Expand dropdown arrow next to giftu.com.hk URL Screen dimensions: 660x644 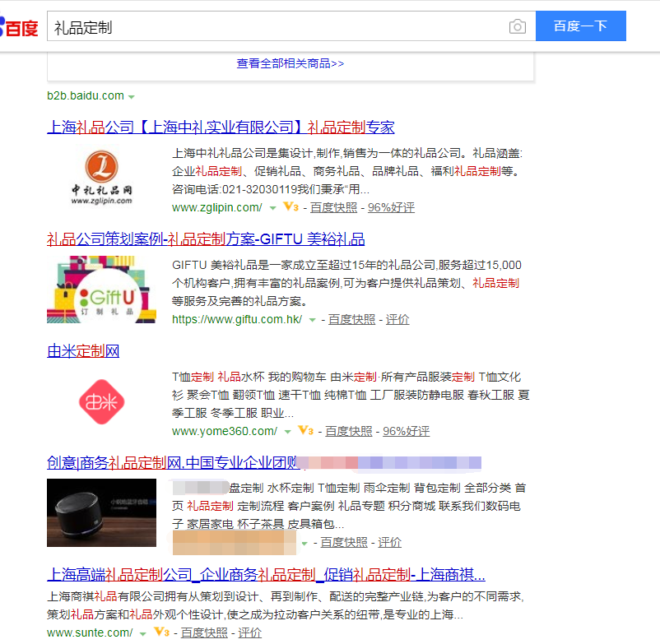313,320
